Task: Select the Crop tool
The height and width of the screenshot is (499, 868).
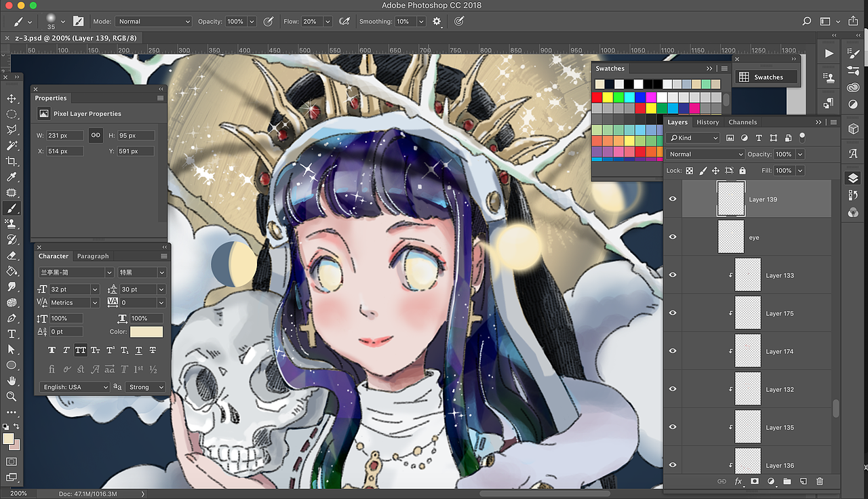Action: click(x=12, y=161)
